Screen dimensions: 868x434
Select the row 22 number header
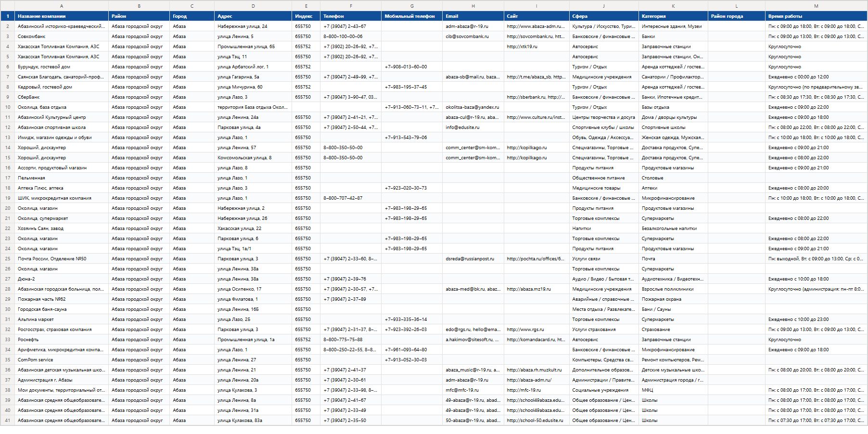[x=8, y=229]
